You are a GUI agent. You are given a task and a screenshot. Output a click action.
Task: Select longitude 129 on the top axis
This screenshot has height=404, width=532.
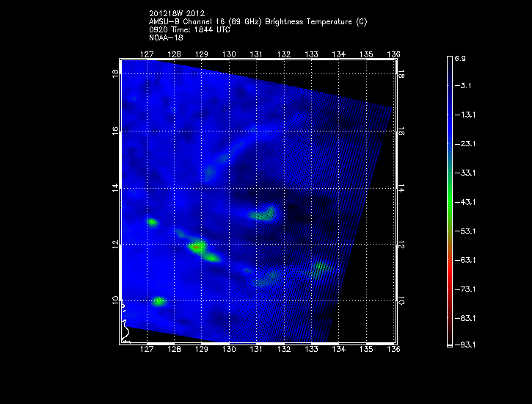pyautogui.click(x=202, y=54)
